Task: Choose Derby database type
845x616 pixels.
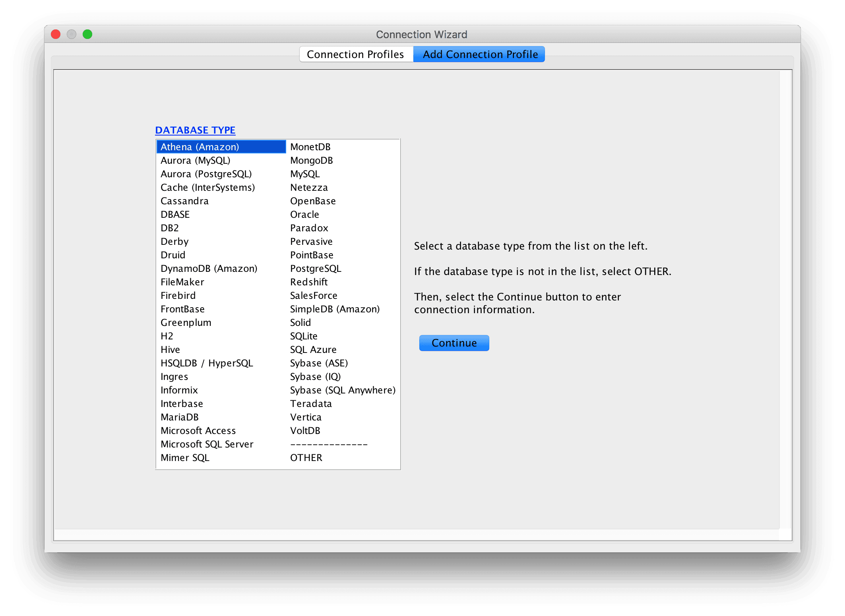Action: point(221,241)
